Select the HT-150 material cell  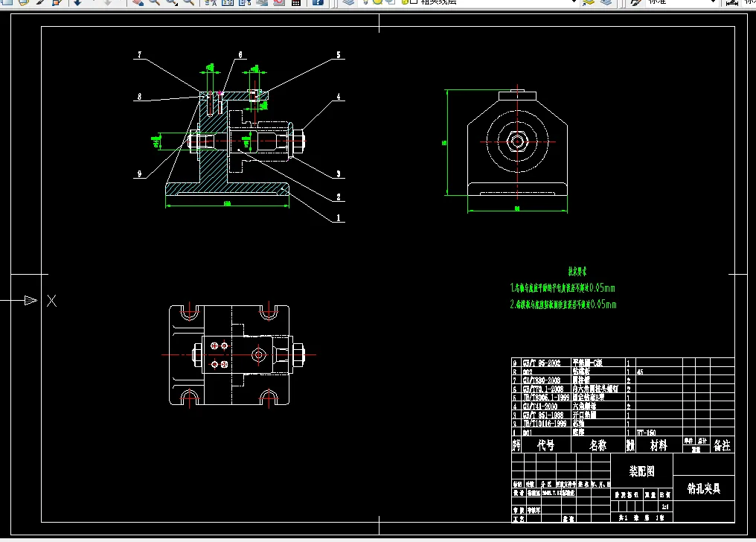point(647,433)
